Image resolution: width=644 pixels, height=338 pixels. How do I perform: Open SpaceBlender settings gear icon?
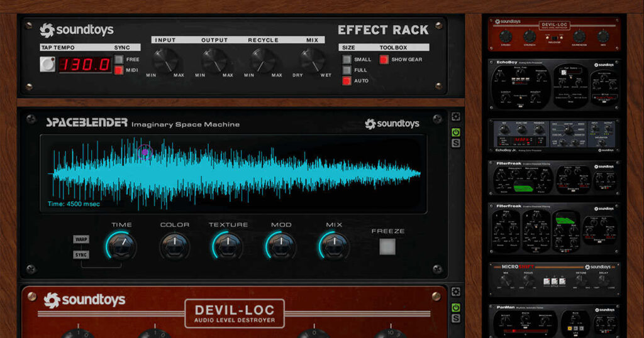(x=455, y=117)
